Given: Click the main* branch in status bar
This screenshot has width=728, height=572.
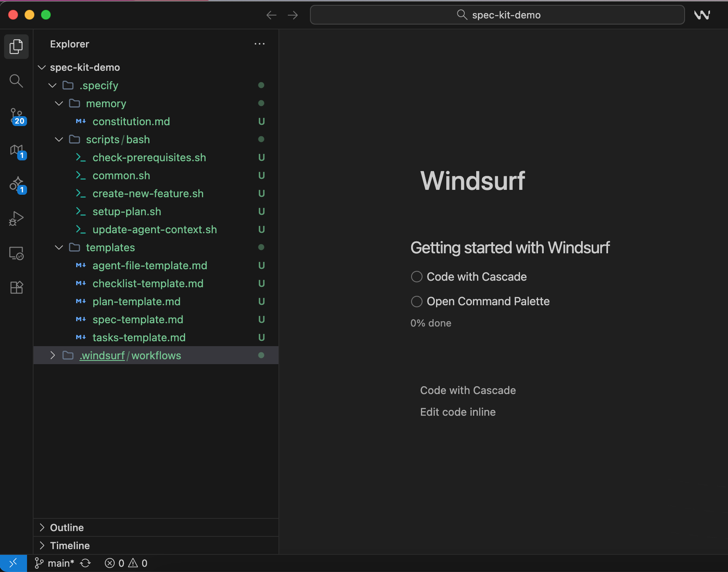Looking at the screenshot, I should click(x=55, y=563).
